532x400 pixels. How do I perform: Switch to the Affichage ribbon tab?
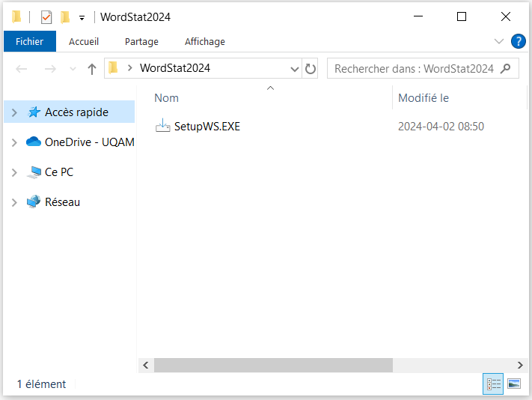[x=204, y=42]
